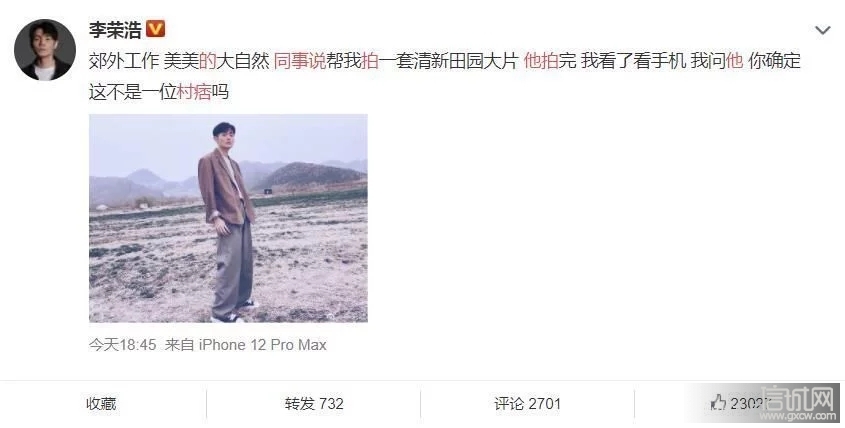This screenshot has width=845, height=428.
Task: Repost using 转发 732
Action: 314,403
